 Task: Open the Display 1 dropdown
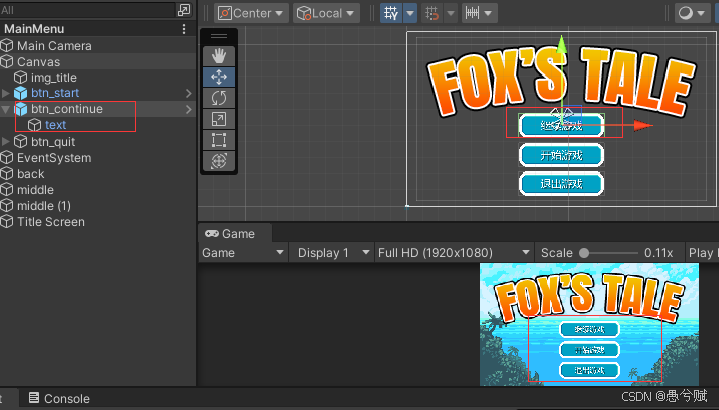coord(333,253)
